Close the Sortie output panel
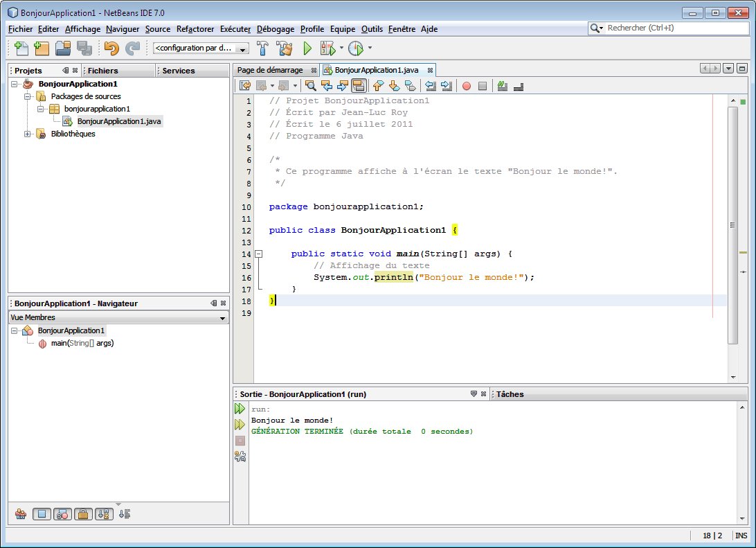This screenshot has height=548, width=756. tap(484, 394)
